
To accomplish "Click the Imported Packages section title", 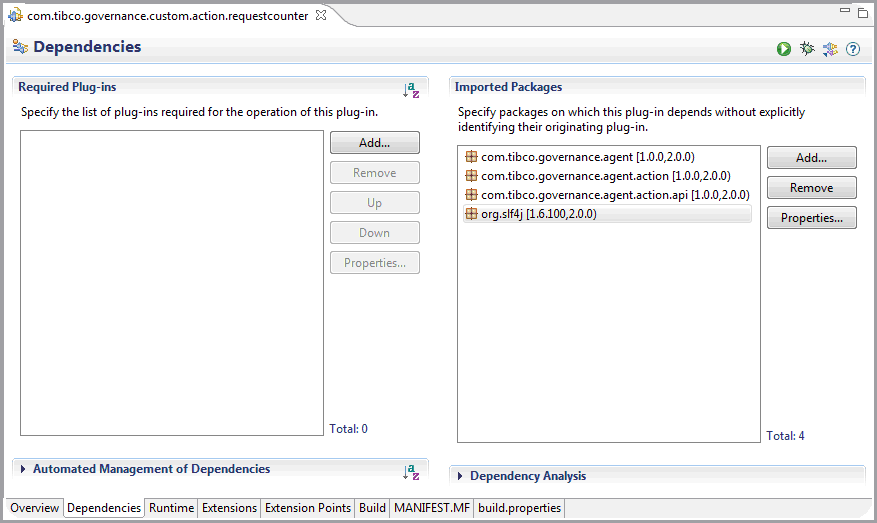I will pos(508,87).
